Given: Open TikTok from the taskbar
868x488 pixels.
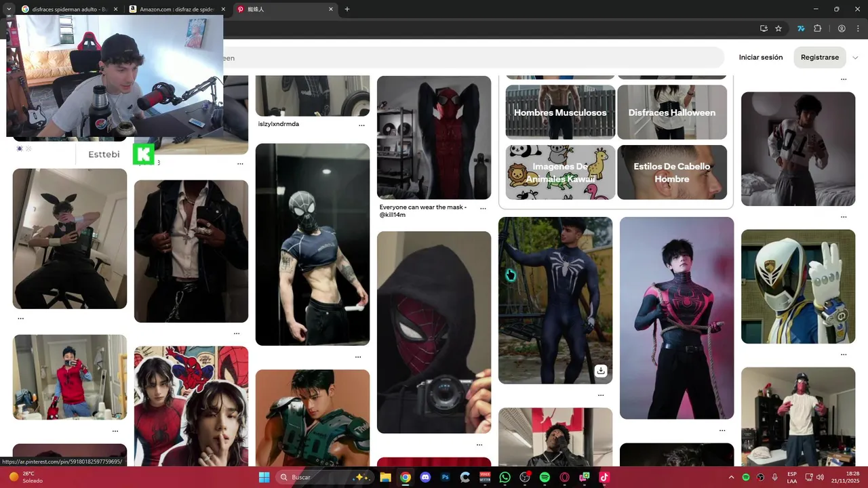Looking at the screenshot, I should pos(604,477).
